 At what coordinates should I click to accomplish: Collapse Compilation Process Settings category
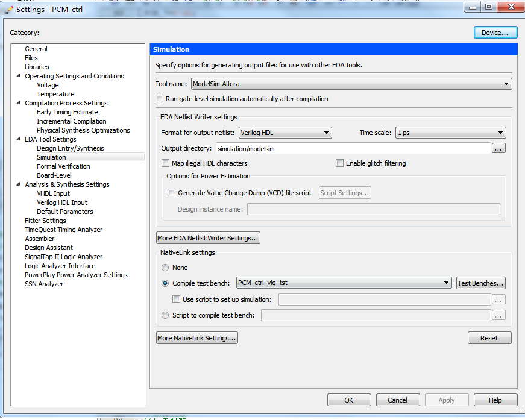click(19, 103)
